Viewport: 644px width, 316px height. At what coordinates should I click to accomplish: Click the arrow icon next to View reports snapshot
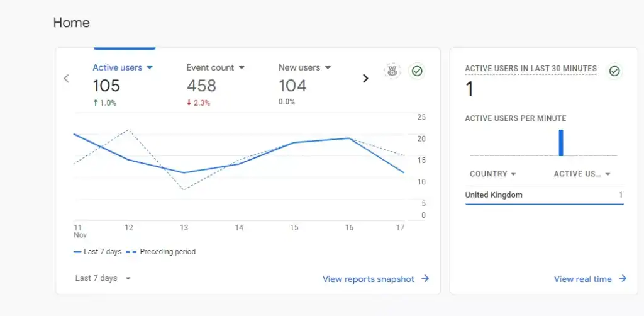(425, 279)
